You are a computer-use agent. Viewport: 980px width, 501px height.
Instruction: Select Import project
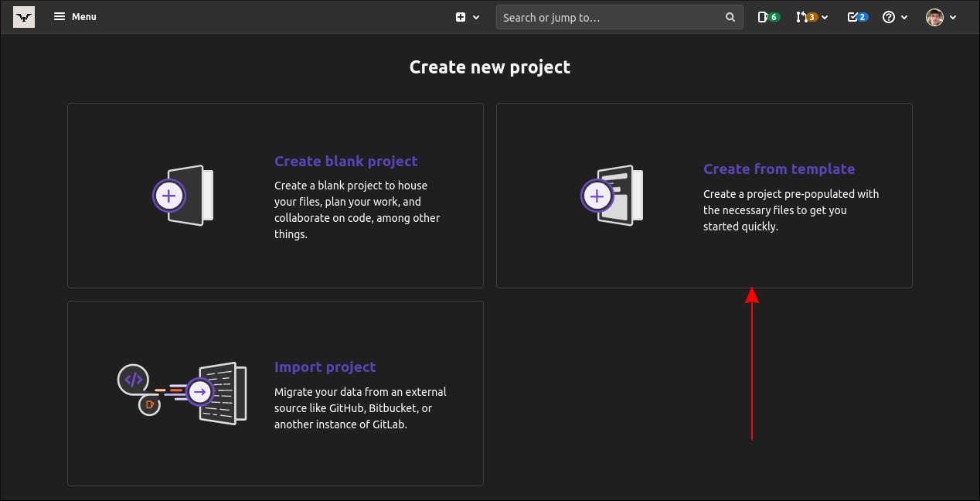pyautogui.click(x=325, y=366)
